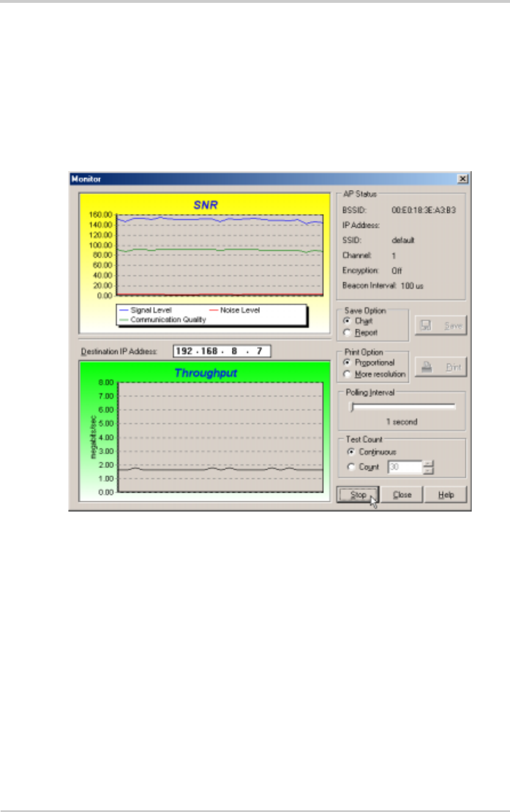Click the SSID value default
This screenshot has height=812, width=510.
click(403, 240)
